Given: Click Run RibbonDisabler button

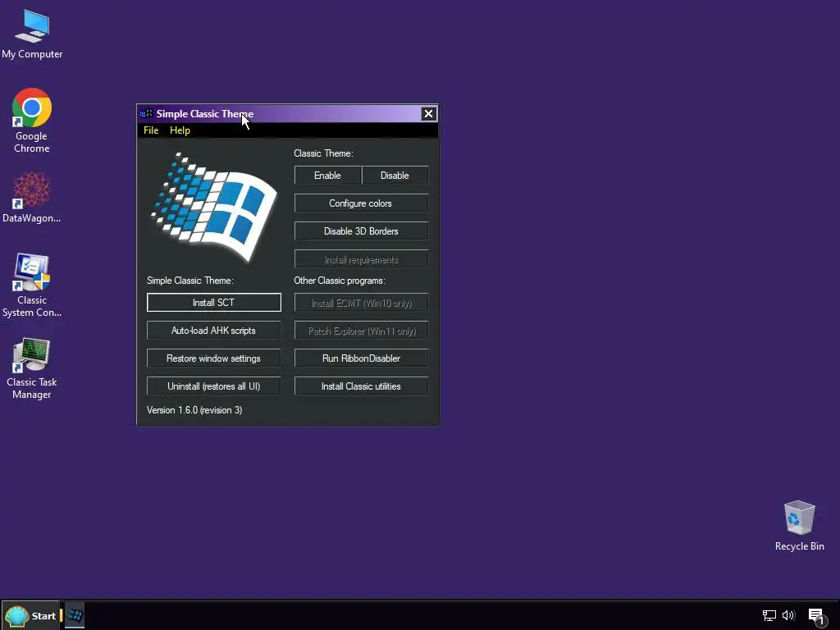Looking at the screenshot, I should pyautogui.click(x=361, y=358).
